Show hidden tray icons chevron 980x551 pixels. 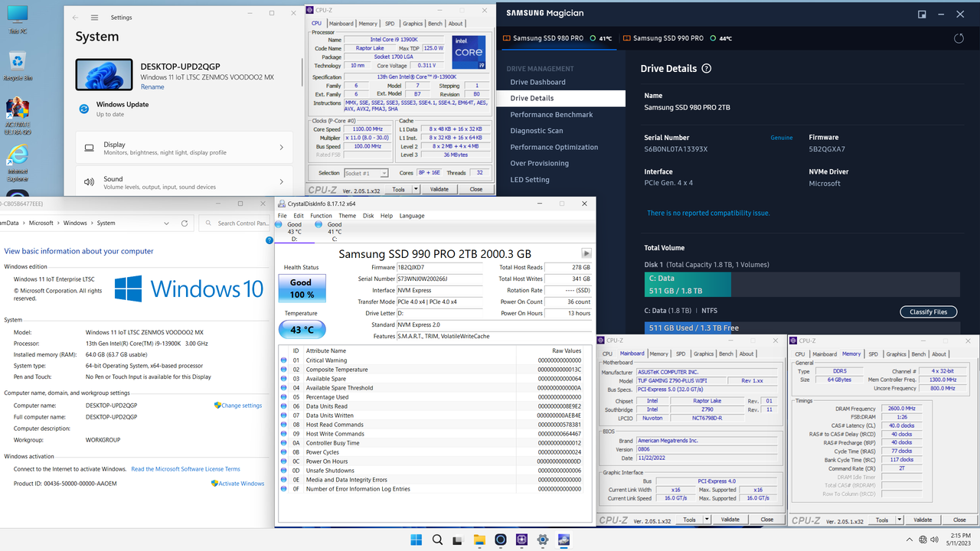tap(910, 540)
